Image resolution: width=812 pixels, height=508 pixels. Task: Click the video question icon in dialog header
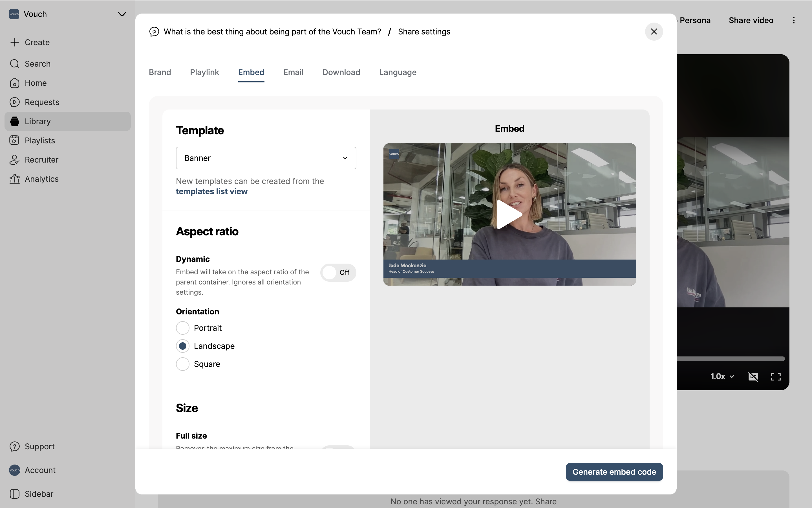(154, 32)
